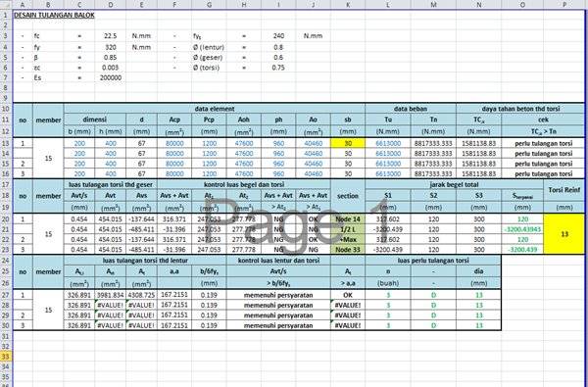
Task: Click column N header
Action: [479, 5]
